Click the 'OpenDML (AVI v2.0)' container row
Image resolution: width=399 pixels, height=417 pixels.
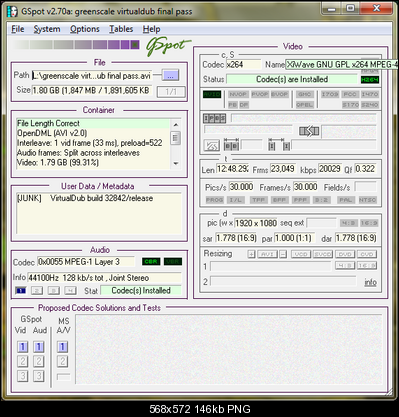point(93,133)
